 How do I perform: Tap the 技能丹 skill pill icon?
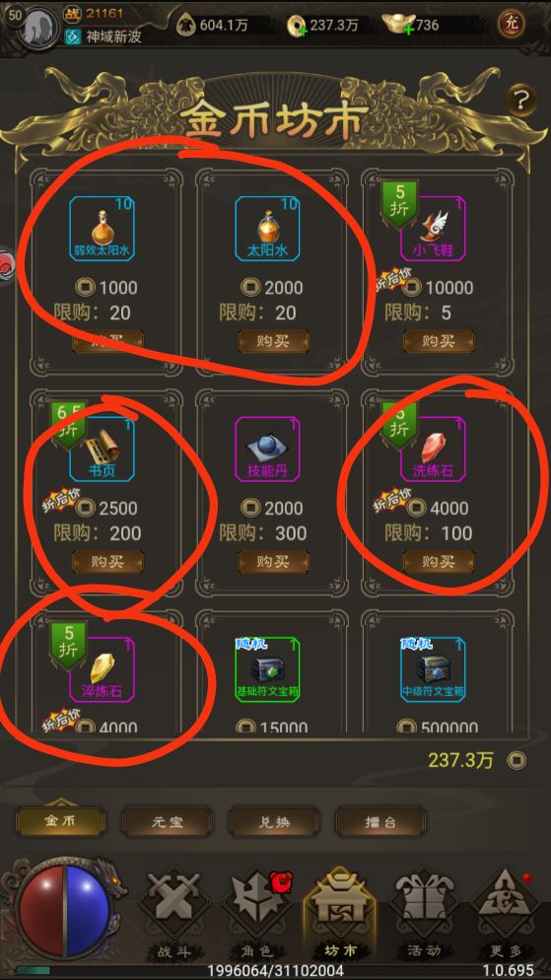point(267,449)
